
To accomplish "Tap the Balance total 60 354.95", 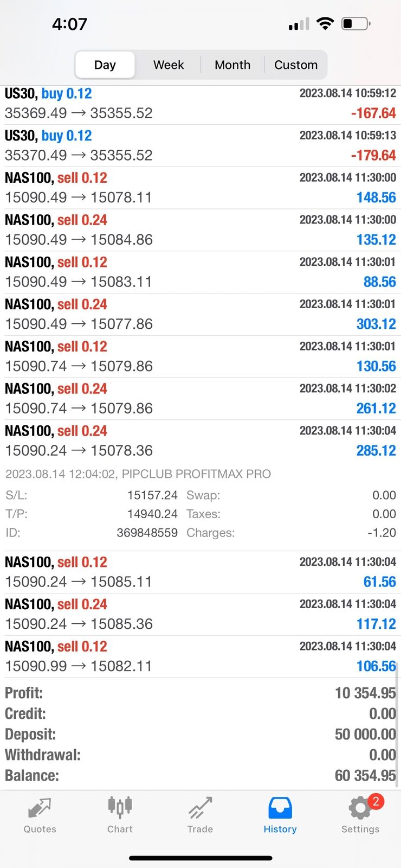I will [x=366, y=776].
